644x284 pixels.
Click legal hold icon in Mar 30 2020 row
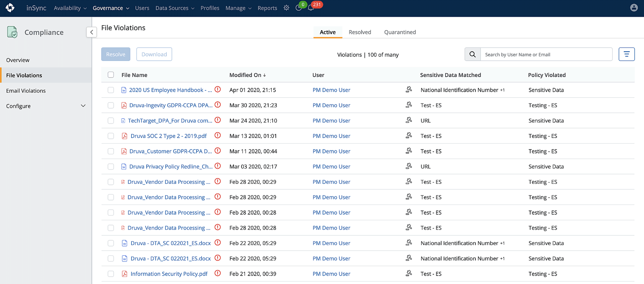tap(409, 105)
